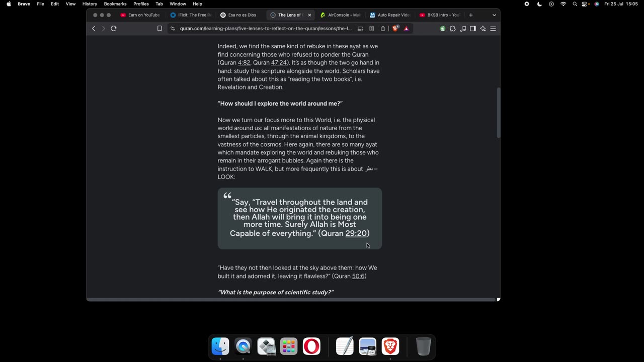Expand the tab search dropdown arrow
644x362 pixels.
tap(494, 15)
